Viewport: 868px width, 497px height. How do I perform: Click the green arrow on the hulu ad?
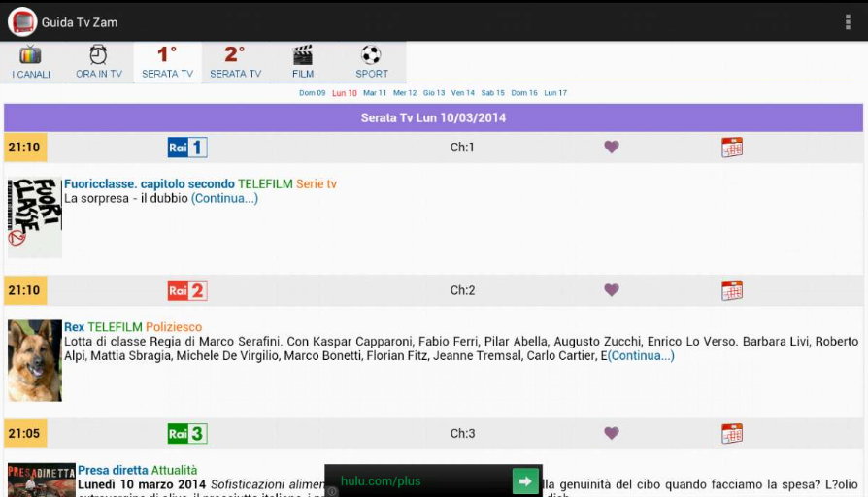525,480
